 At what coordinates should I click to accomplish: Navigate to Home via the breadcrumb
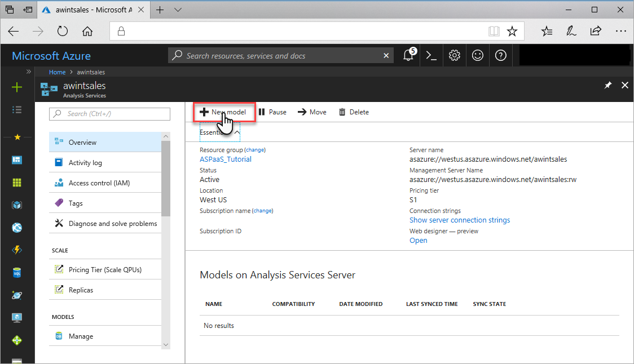pos(57,72)
